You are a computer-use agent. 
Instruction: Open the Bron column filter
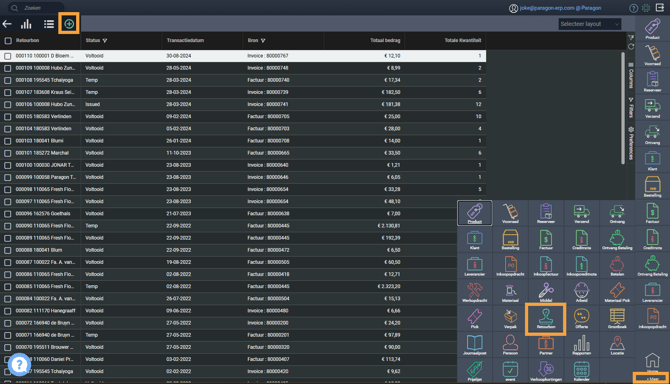(263, 41)
